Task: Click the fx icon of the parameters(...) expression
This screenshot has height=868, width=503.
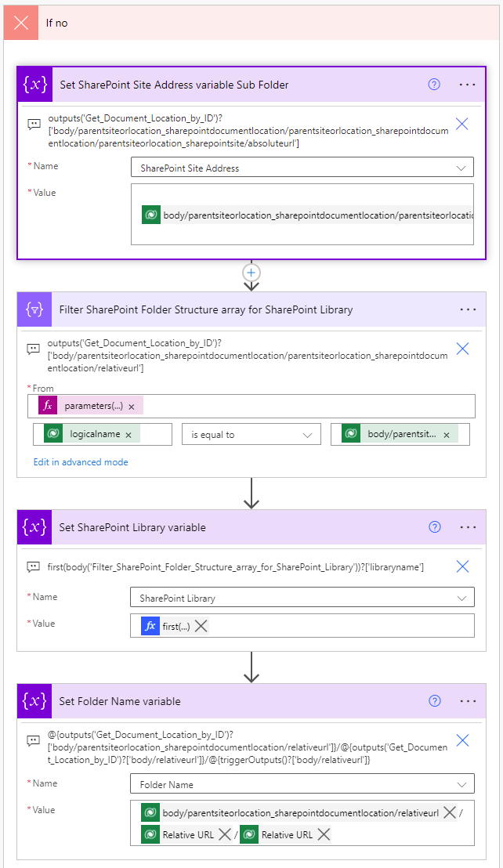Action: tap(48, 406)
